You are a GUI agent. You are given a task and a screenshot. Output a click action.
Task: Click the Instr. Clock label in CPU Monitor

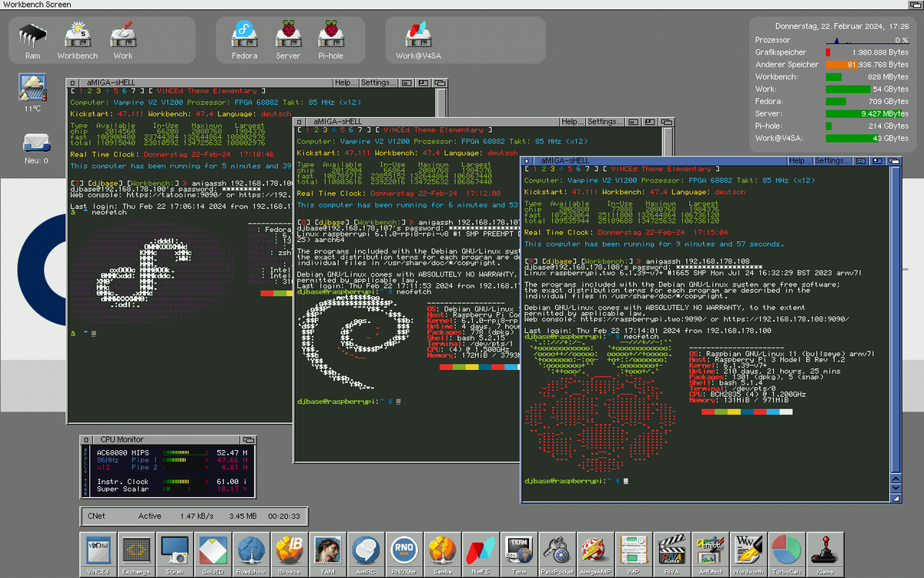[123, 482]
